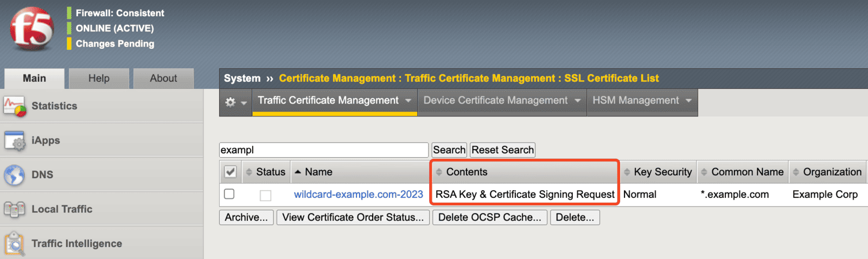
Task: Click the Delete OCSP Cache... button
Action: pos(490,218)
